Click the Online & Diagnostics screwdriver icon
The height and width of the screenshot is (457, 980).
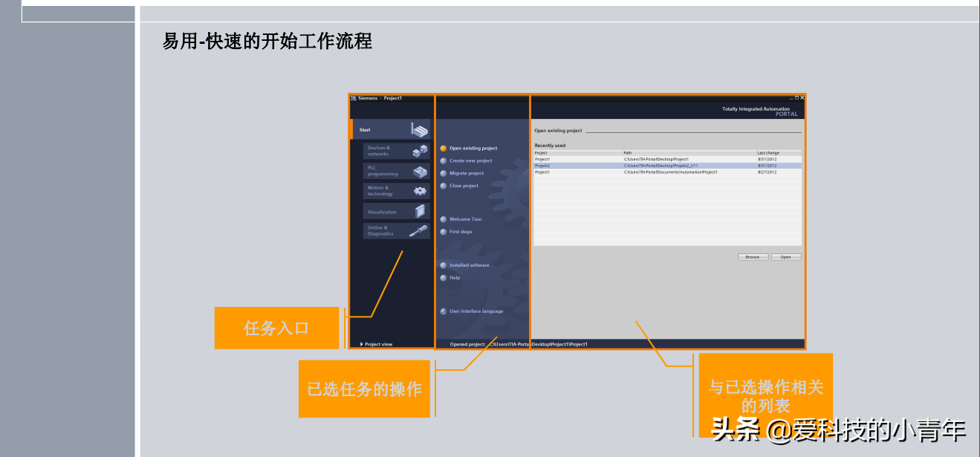pos(419,231)
